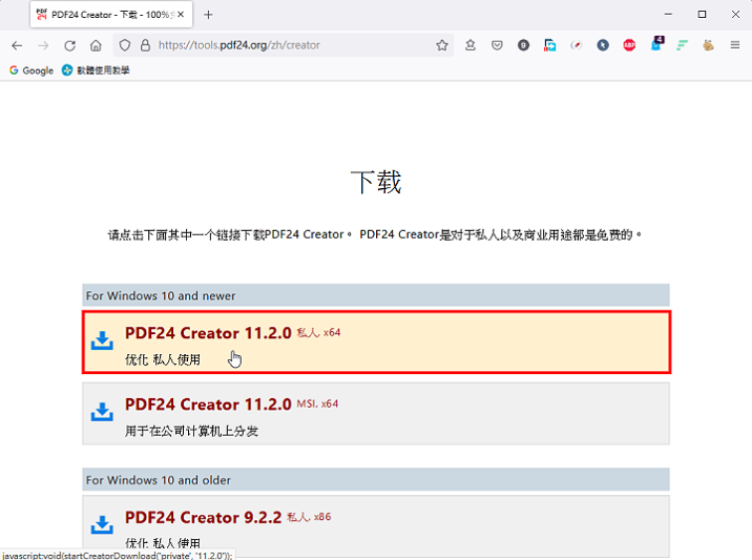Viewport: 752px width, 560px height.
Task: Click the 下载 page heading
Action: 376,182
